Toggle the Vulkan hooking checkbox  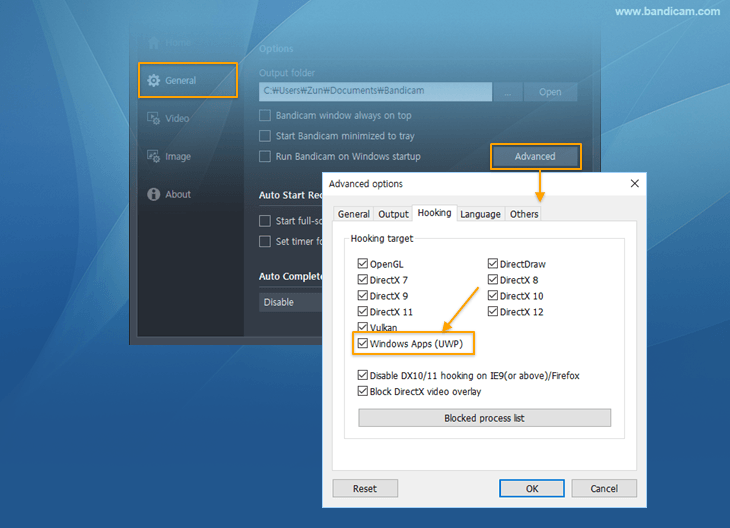click(363, 327)
